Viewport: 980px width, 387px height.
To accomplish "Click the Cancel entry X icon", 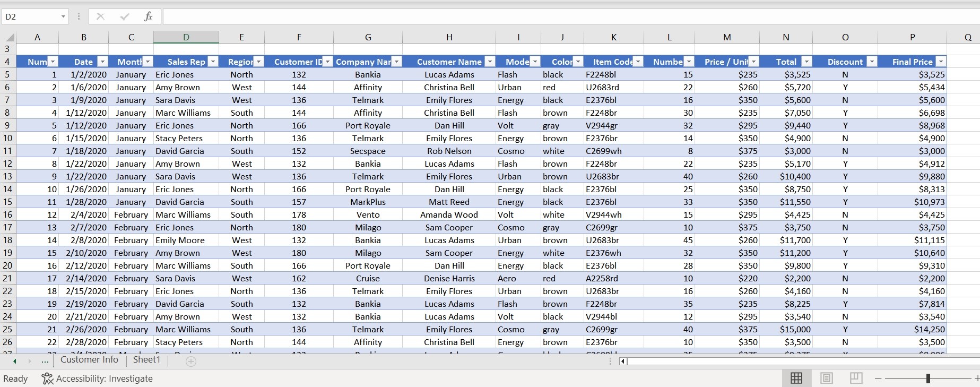I will click(x=100, y=16).
